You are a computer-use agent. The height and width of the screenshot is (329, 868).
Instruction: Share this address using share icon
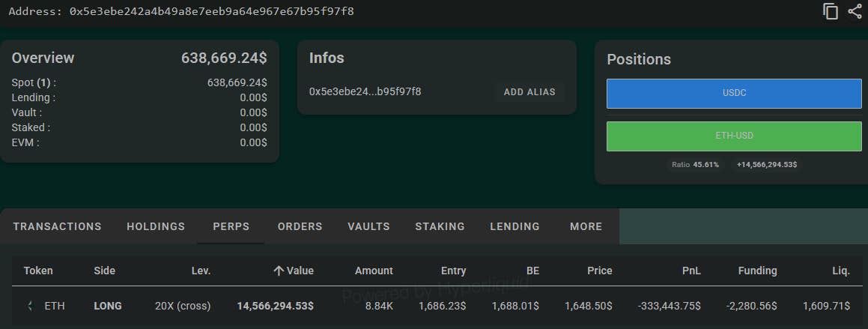click(x=855, y=11)
